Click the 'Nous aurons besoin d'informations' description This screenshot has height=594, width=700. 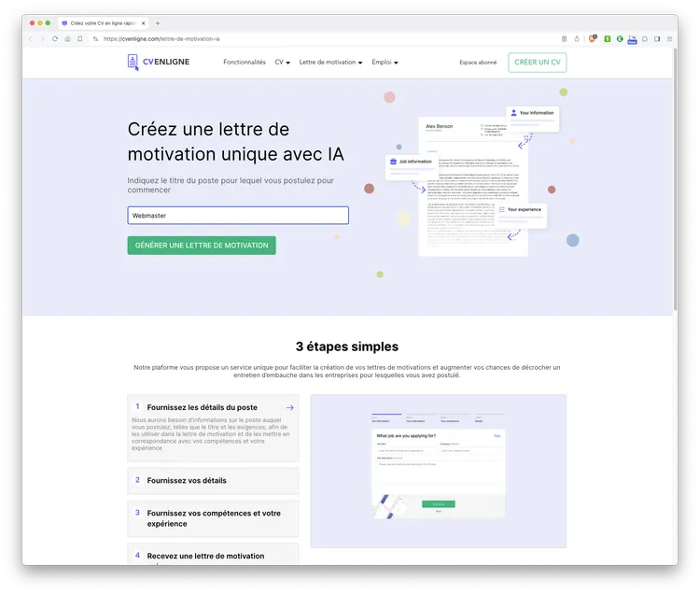210,433
